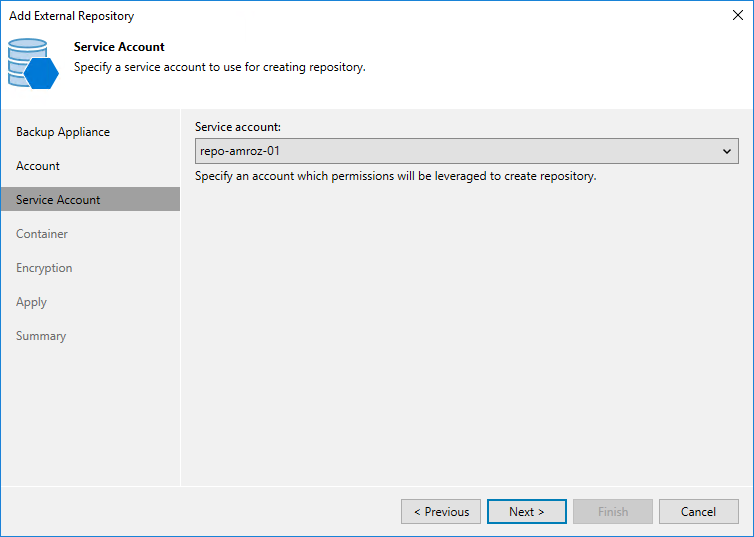Select the Apply wizard step

point(32,302)
